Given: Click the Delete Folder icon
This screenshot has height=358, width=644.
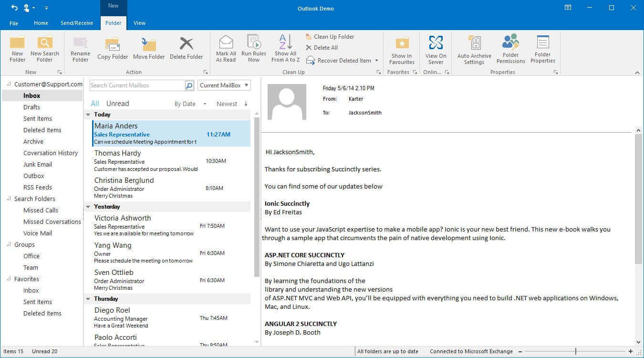Looking at the screenshot, I should click(187, 44).
